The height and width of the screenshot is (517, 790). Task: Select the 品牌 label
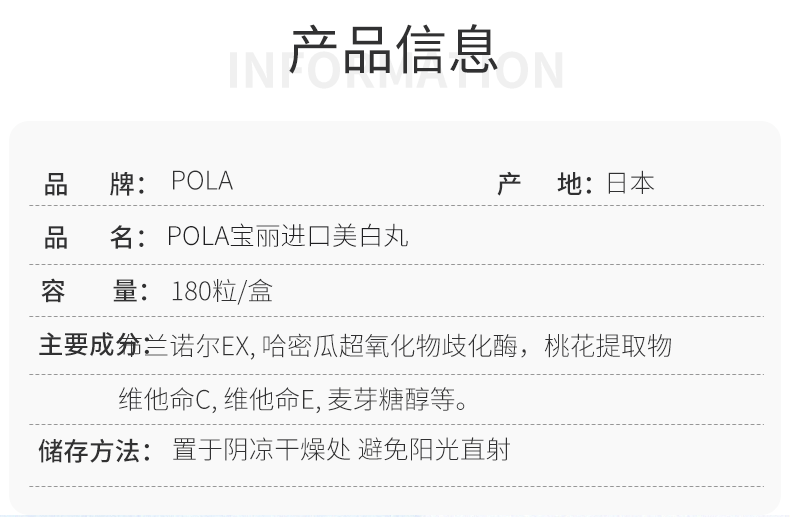point(94,184)
